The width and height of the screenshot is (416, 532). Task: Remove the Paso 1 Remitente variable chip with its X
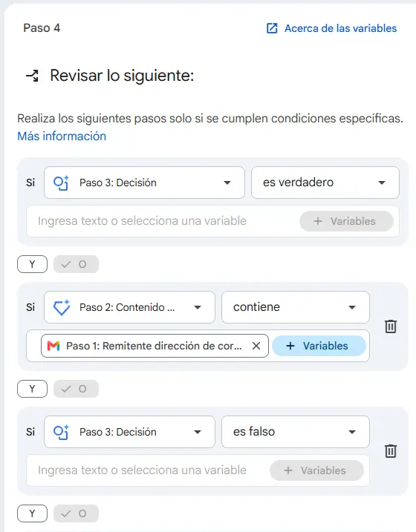click(x=256, y=346)
